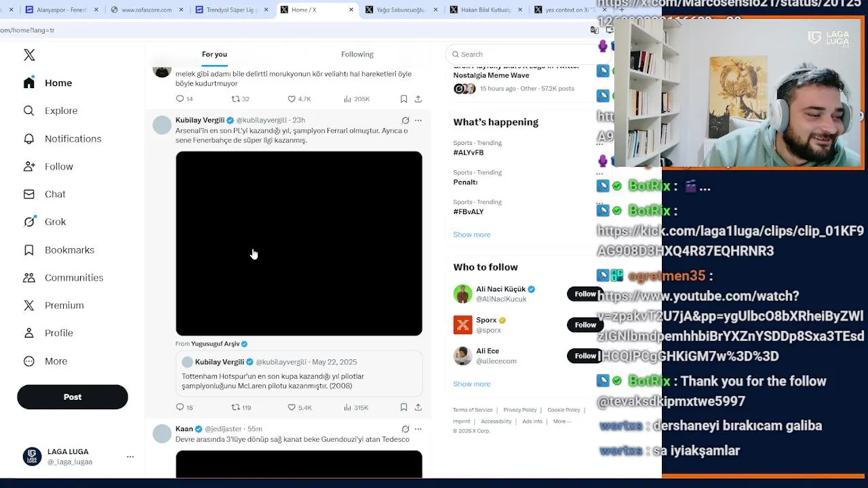Open more options on Kubilay Vergili post
The width and height of the screenshot is (868, 488).
tap(418, 120)
